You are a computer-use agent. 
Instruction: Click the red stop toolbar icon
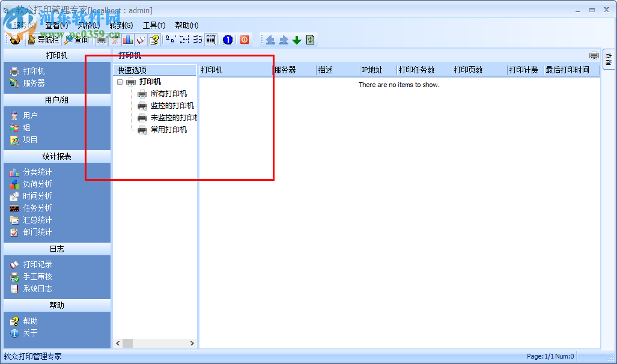point(245,39)
